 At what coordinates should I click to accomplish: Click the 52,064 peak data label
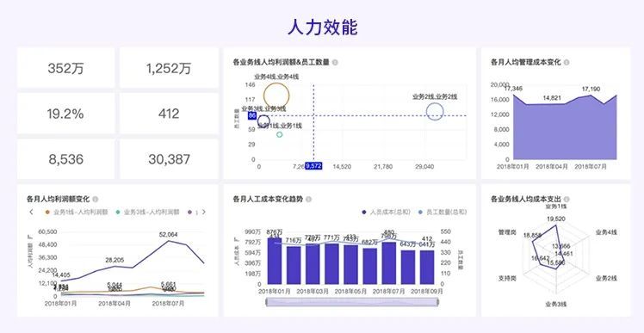click(x=169, y=234)
